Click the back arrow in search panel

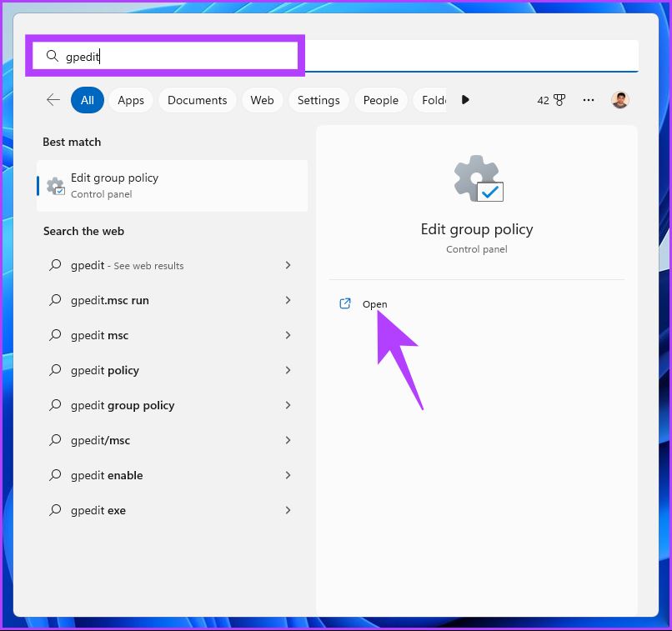53,100
